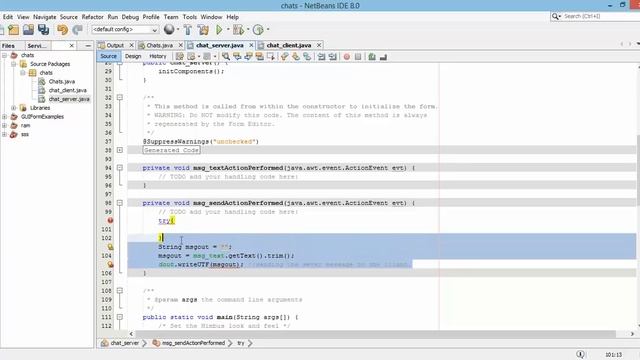Collapse msg_sendActionPerformed method fold

click(120, 203)
